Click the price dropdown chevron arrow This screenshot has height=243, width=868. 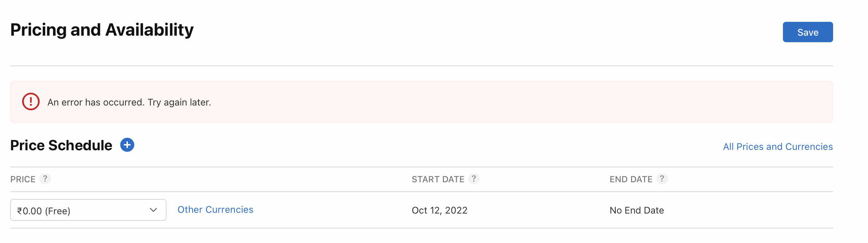(153, 210)
